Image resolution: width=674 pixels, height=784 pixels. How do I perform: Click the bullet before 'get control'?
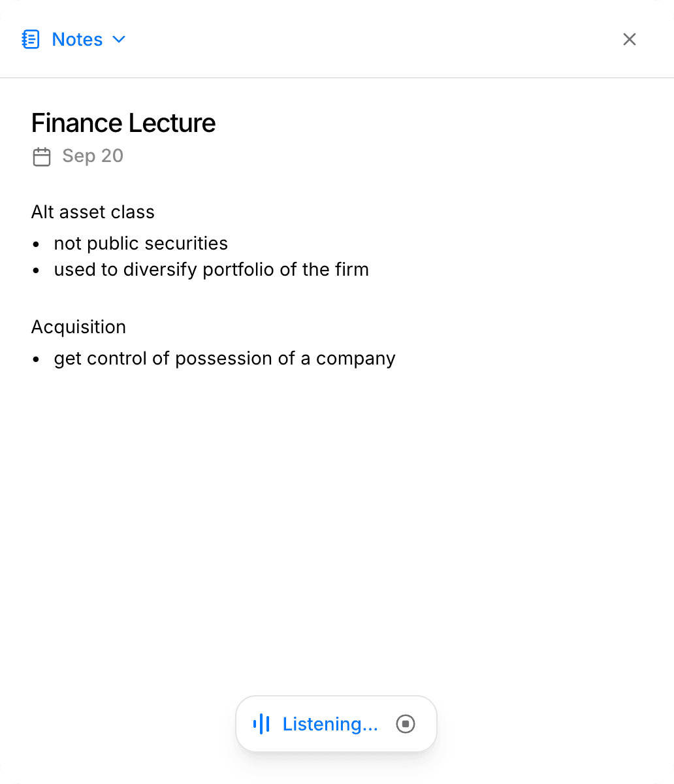tap(37, 359)
